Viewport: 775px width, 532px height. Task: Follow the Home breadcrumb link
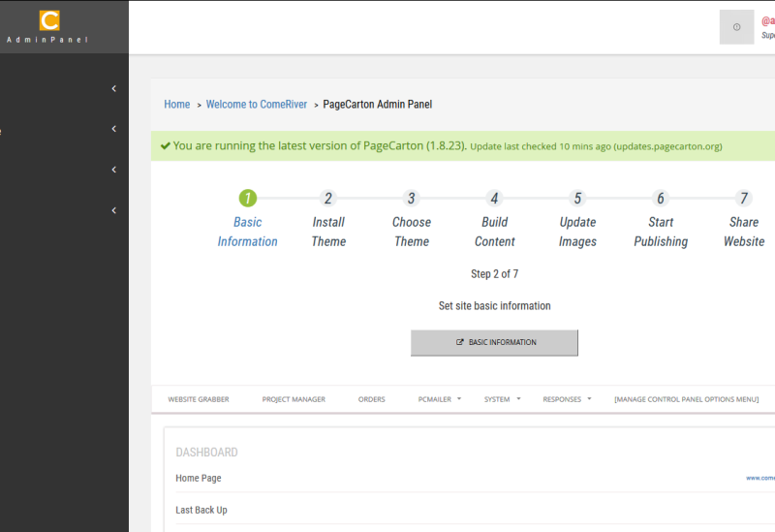click(x=177, y=105)
